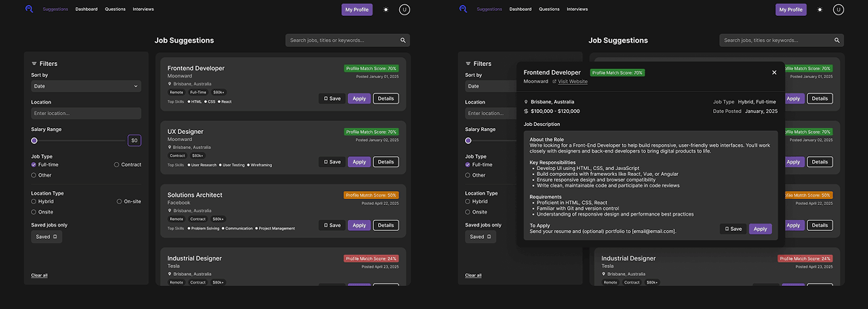Select Hybrid location type in left screen
This screenshot has width=868, height=309.
coord(33,201)
